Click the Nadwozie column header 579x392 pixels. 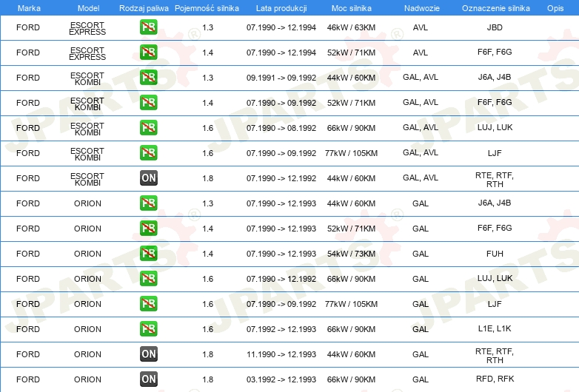[422, 8]
